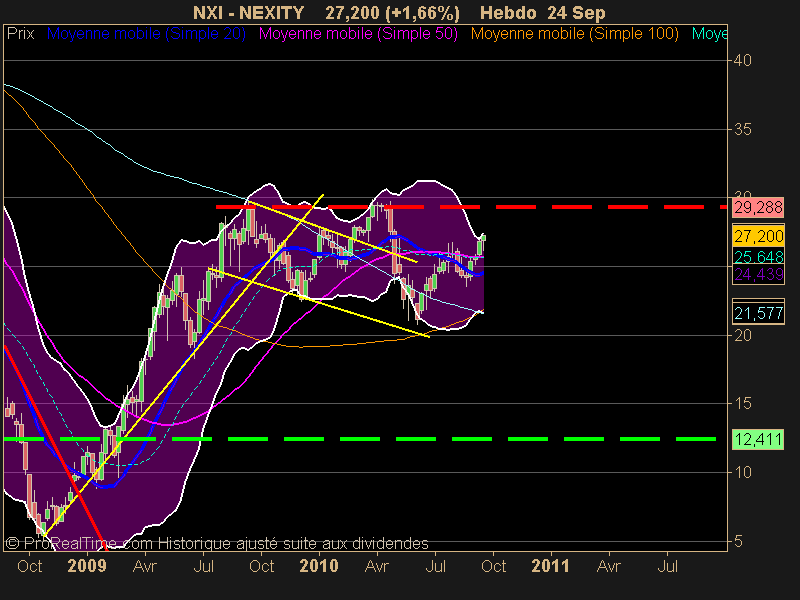Click the 2010 label on time axis

pyautogui.click(x=319, y=566)
